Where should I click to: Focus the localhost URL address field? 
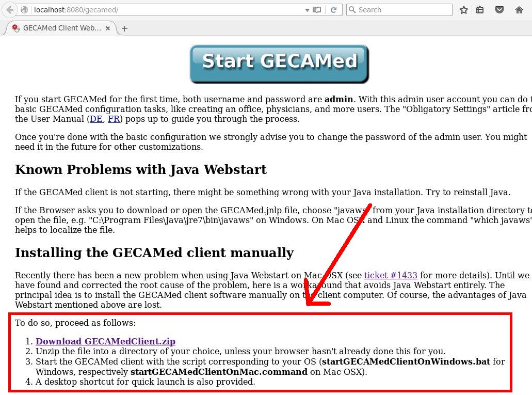click(x=165, y=10)
